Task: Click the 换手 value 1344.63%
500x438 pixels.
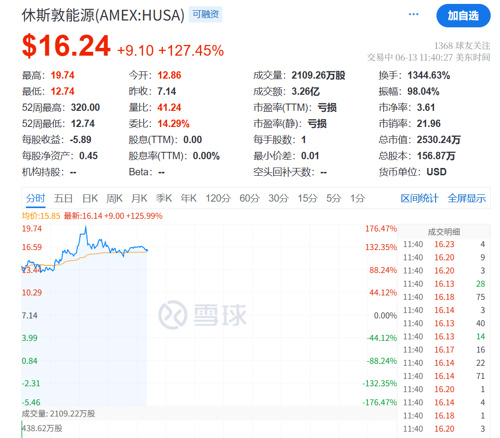Action: (429, 75)
